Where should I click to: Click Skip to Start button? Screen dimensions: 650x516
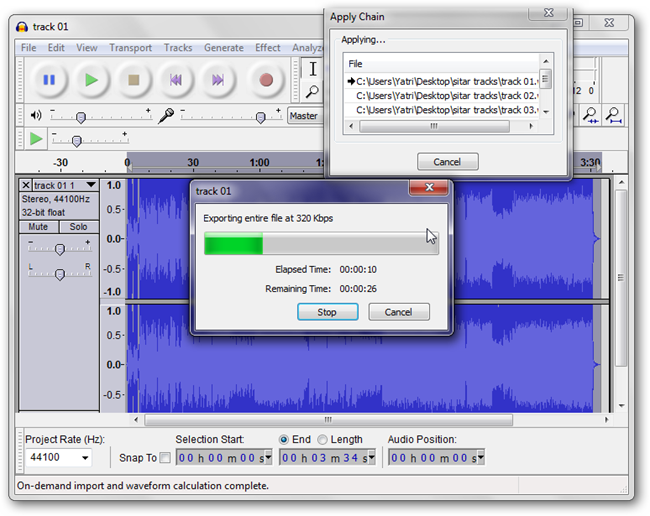pos(176,80)
